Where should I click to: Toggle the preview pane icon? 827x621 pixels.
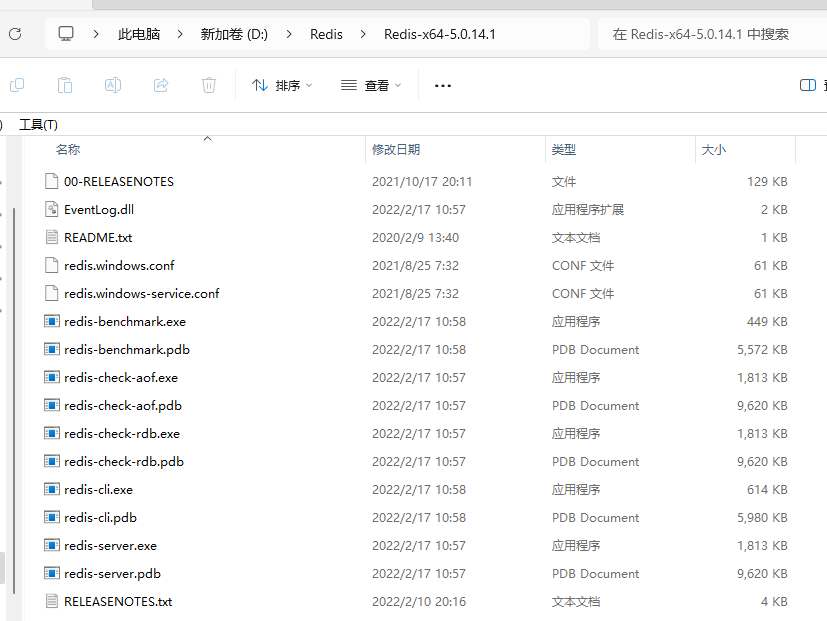click(807, 85)
